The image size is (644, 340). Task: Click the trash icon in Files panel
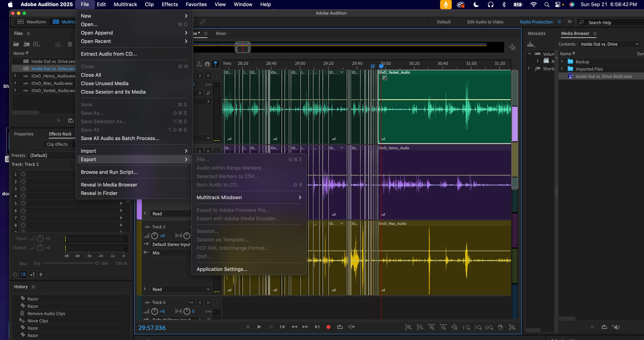pos(70,44)
